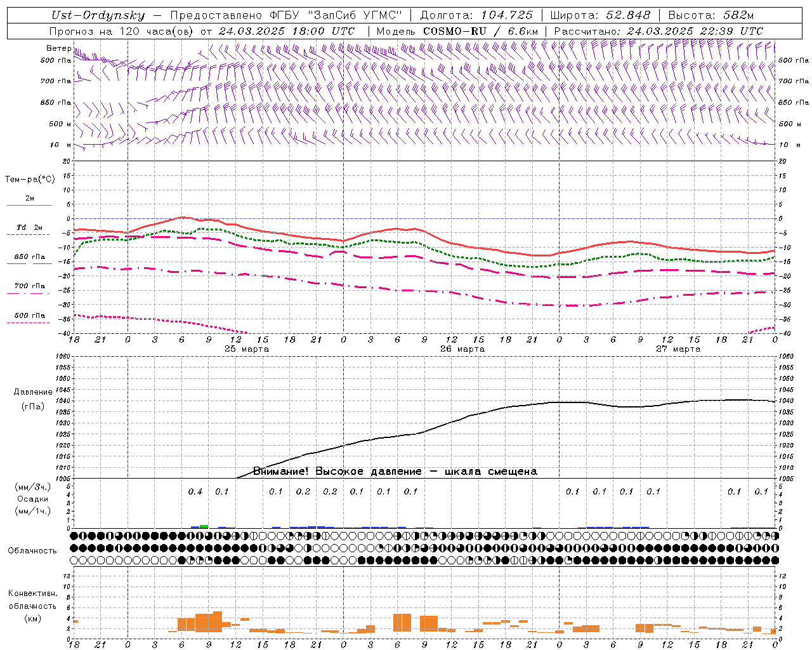Select the 'Тем-ра(°C)' temperature panel label
The width and height of the screenshot is (812, 650).
(30, 179)
